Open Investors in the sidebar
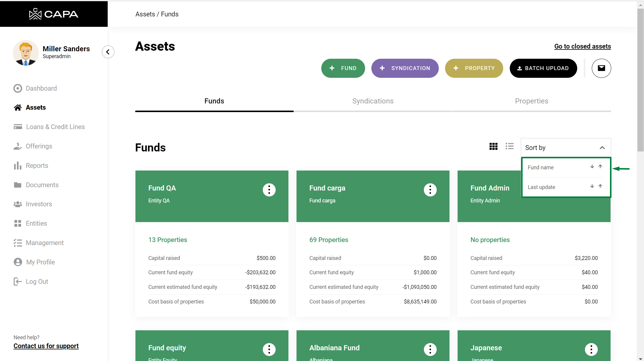Viewport: 644px width, 361px height. click(39, 204)
